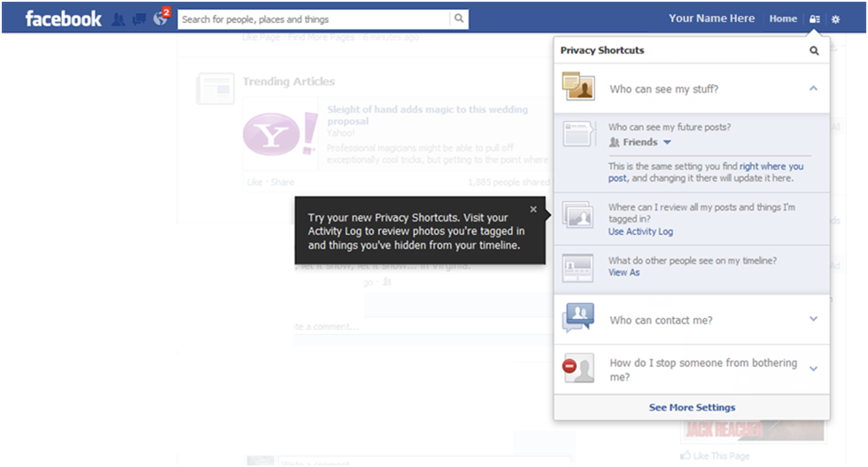
Task: Expand 'How do I stop someone from bothering me?'
Action: click(x=813, y=369)
